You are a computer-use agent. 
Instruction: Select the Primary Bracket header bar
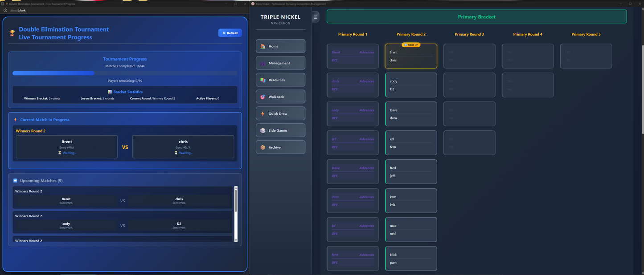coord(476,17)
